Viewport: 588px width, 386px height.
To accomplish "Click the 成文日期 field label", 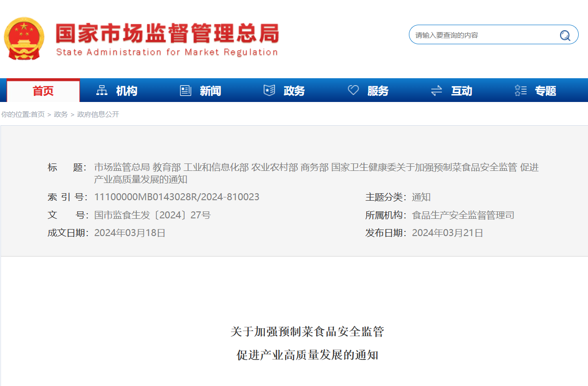I will (x=68, y=233).
